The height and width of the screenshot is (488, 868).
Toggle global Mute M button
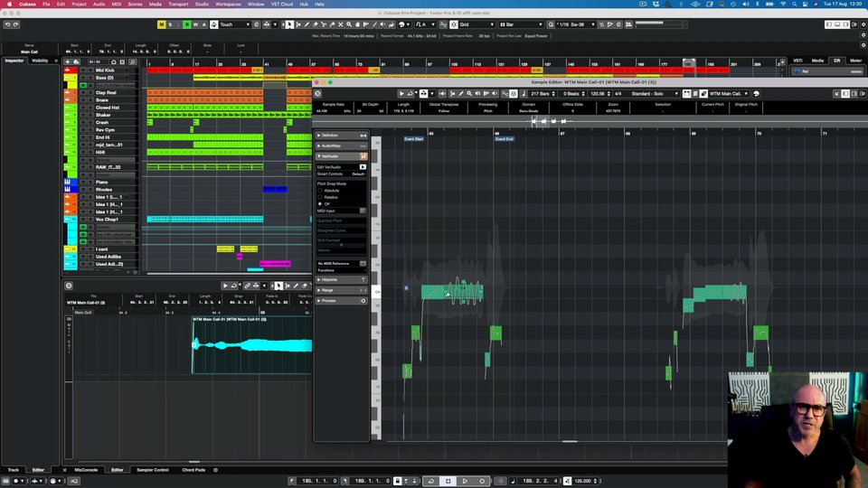pos(161,24)
